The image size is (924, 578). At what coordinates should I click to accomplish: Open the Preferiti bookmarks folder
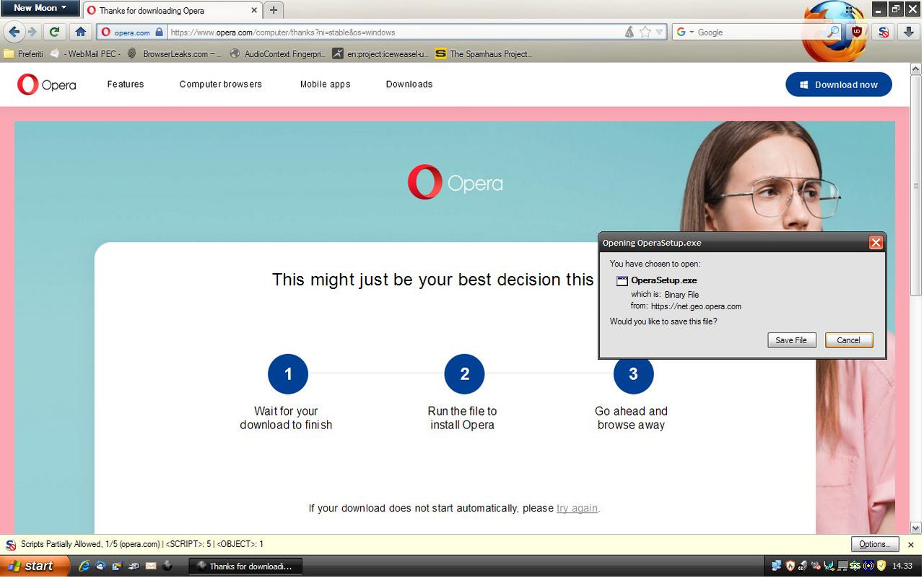point(23,53)
